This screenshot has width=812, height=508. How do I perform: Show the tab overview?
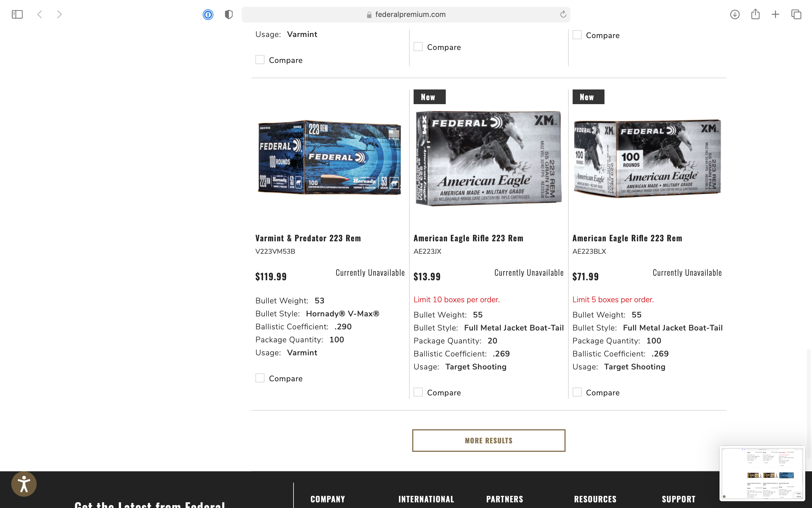click(x=796, y=14)
